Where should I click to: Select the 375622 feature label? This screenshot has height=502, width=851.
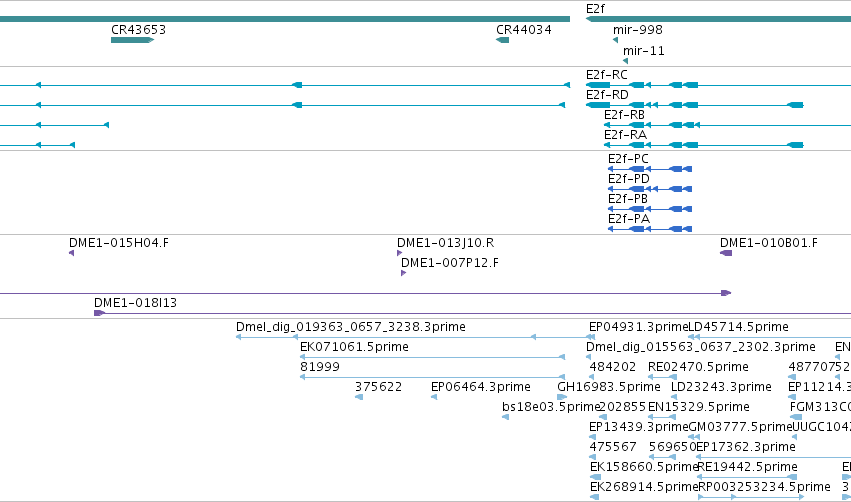pos(378,387)
